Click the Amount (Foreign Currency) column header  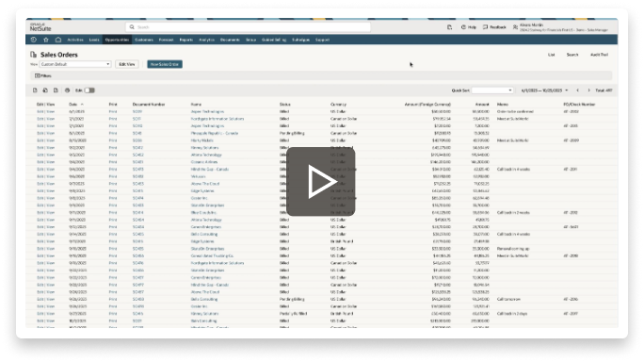click(427, 105)
